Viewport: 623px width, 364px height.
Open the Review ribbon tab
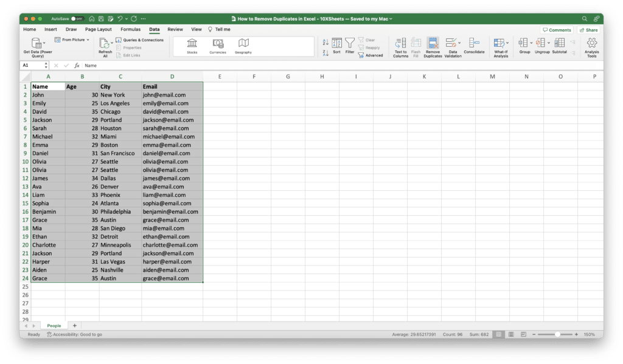175,29
